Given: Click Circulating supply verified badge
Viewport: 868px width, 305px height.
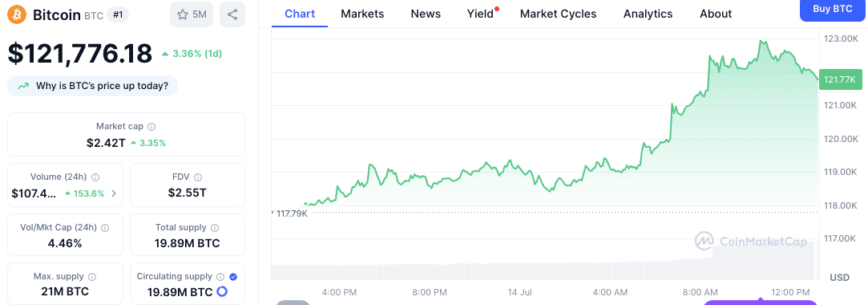Looking at the screenshot, I should coord(233,276).
